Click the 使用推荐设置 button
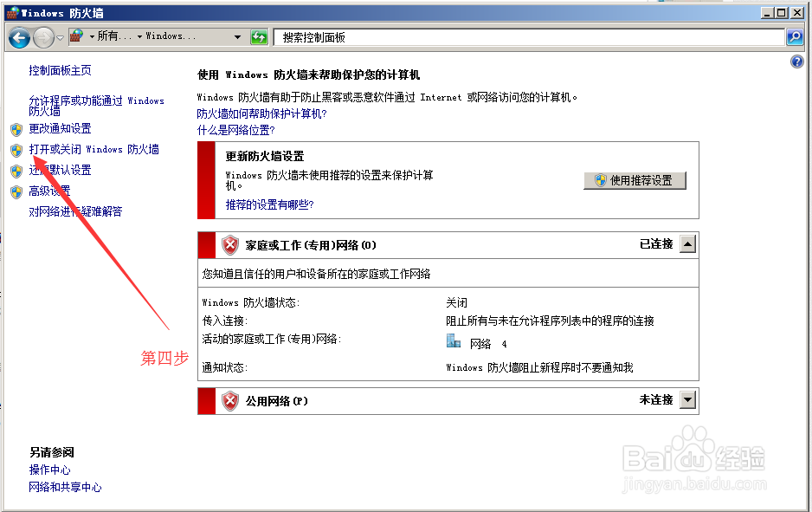Viewport: 812px width, 512px height. click(x=635, y=180)
